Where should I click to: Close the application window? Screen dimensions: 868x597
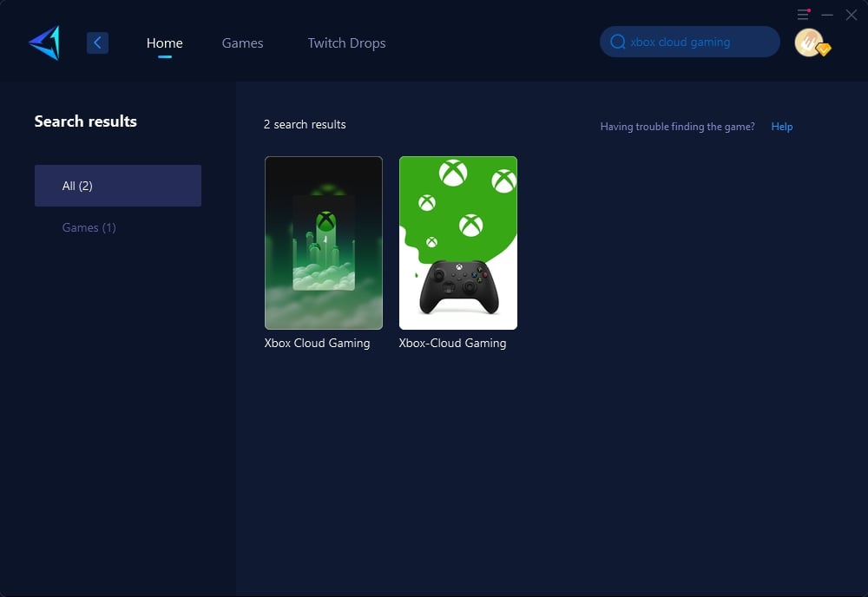(x=852, y=15)
